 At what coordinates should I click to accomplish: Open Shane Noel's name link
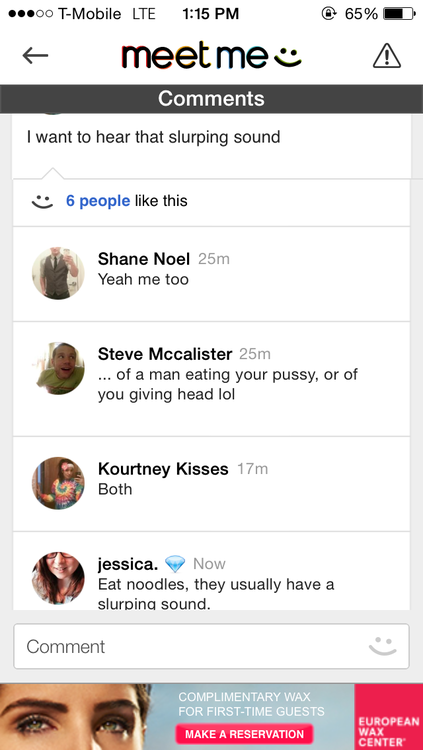coord(144,259)
